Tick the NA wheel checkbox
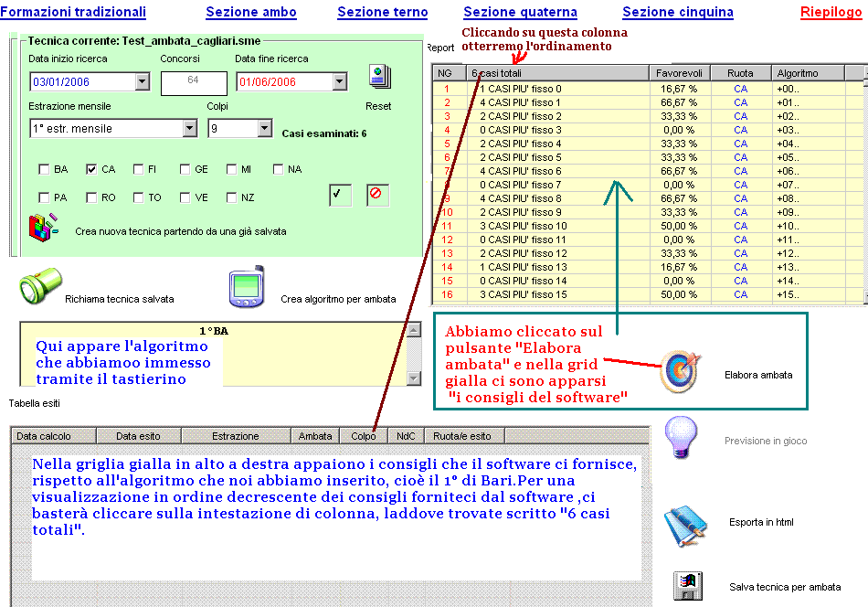 click(278, 169)
